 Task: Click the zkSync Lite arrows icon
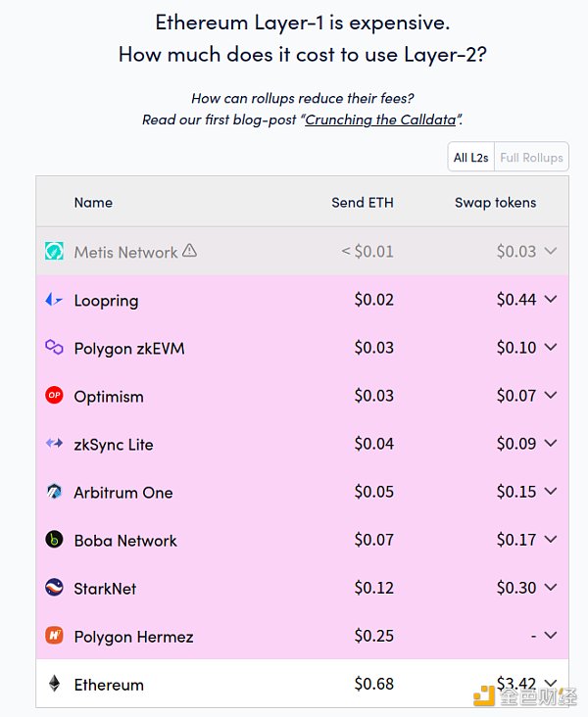click(54, 443)
